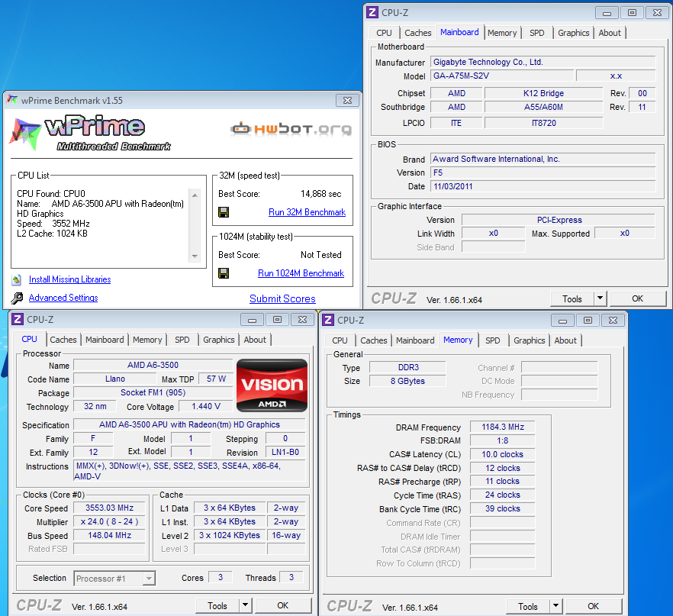Screen dimensions: 673x616
Task: Click the Bus Speed value 148.04 MHz
Action: 109,535
